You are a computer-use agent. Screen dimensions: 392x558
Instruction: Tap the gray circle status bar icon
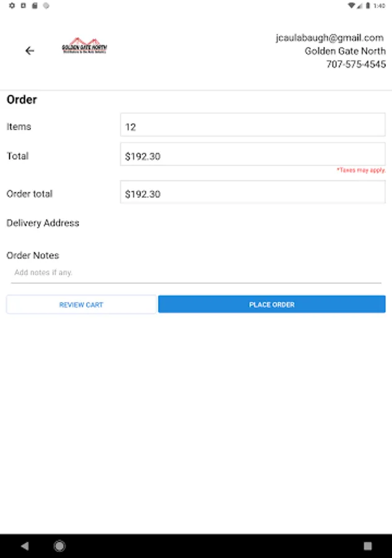46,6
